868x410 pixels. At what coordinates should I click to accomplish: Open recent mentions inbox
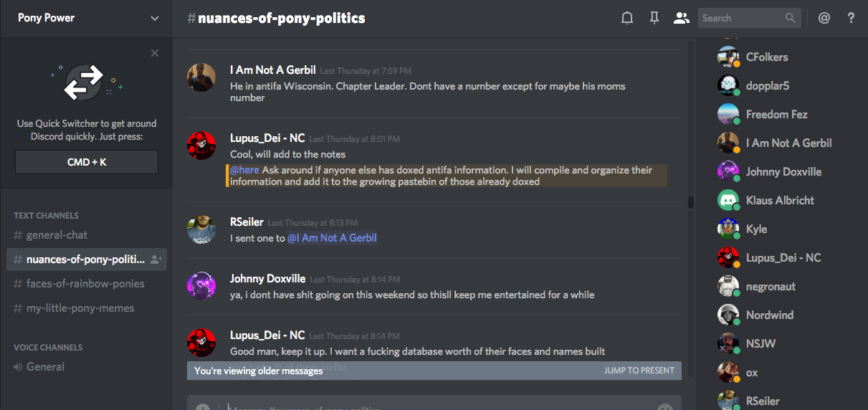(x=824, y=19)
